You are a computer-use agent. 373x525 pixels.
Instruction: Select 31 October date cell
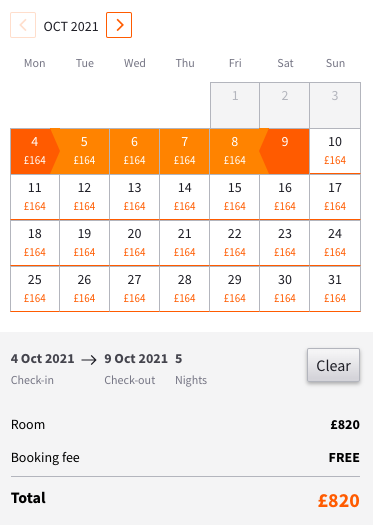tap(335, 289)
